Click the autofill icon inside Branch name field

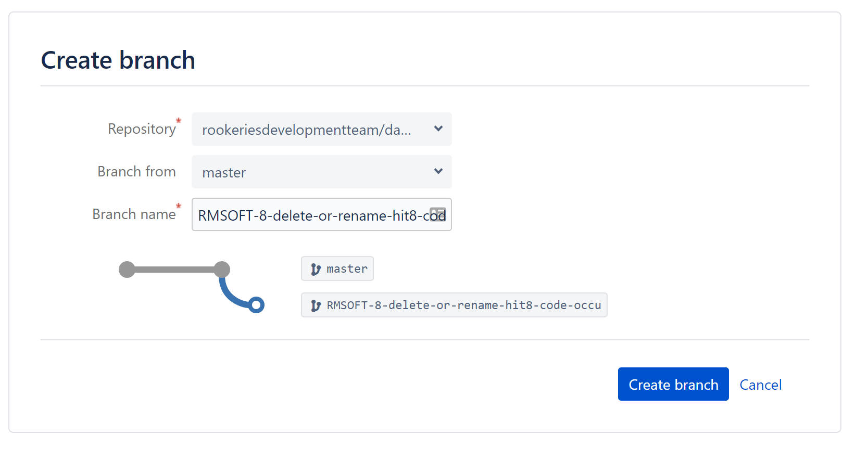tap(438, 214)
